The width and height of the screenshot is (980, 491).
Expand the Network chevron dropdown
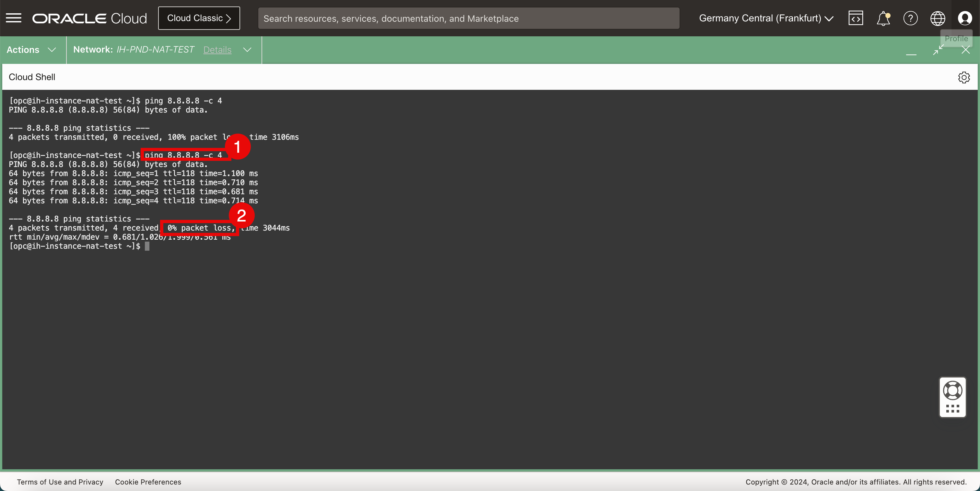coord(247,50)
